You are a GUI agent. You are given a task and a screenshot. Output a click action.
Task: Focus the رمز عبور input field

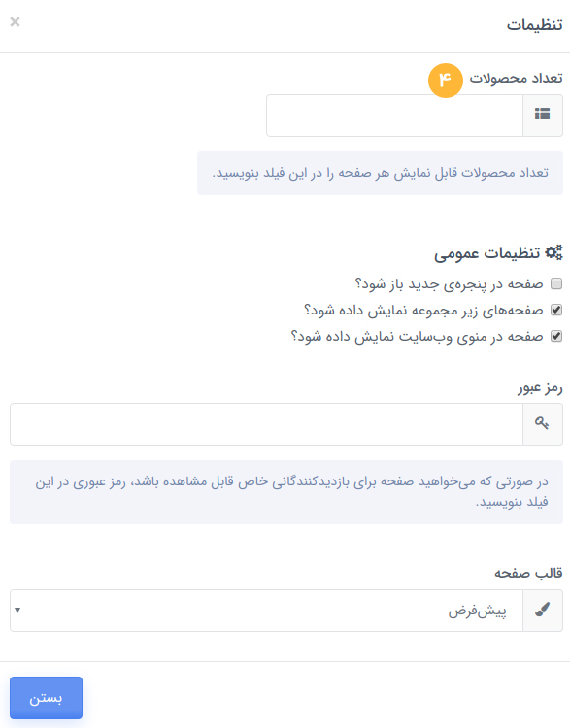tap(267, 424)
